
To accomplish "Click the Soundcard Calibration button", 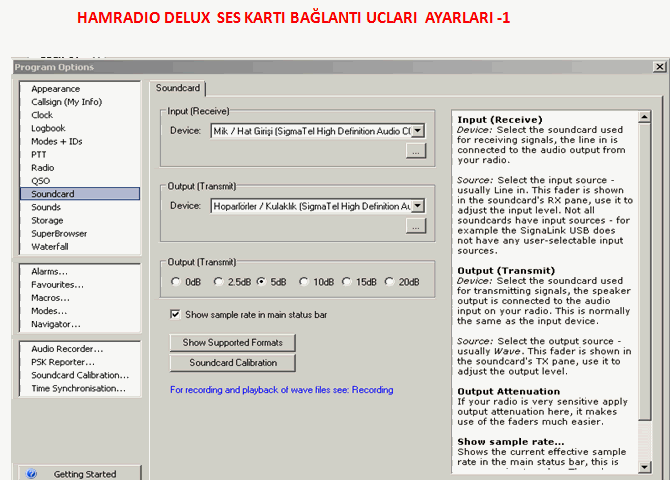I will point(232,363).
